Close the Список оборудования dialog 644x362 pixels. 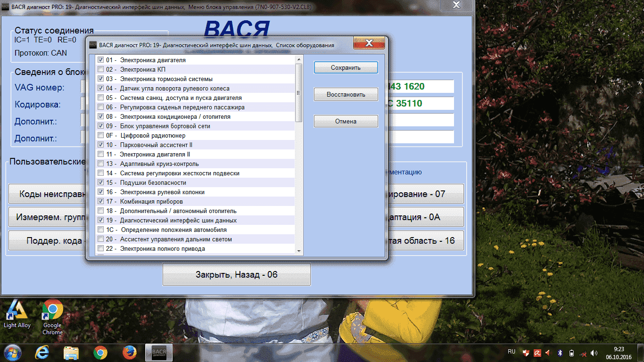point(369,43)
